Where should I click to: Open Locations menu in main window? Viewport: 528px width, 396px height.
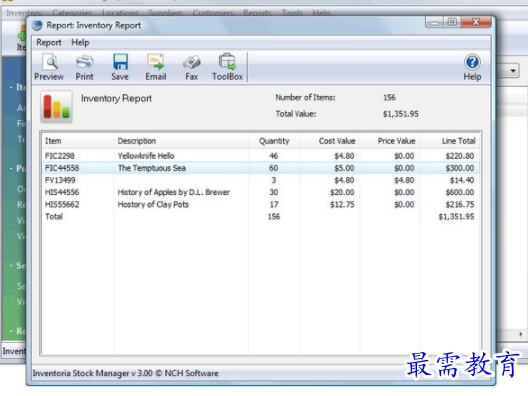pos(120,13)
